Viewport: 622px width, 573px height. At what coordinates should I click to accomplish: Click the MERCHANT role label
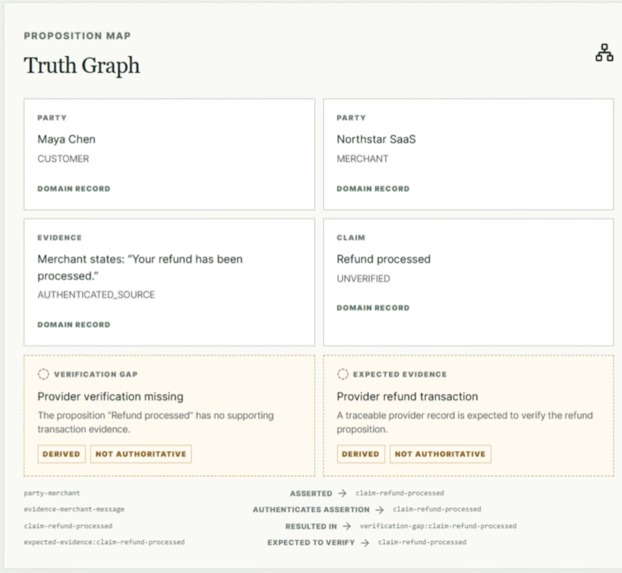coord(362,159)
